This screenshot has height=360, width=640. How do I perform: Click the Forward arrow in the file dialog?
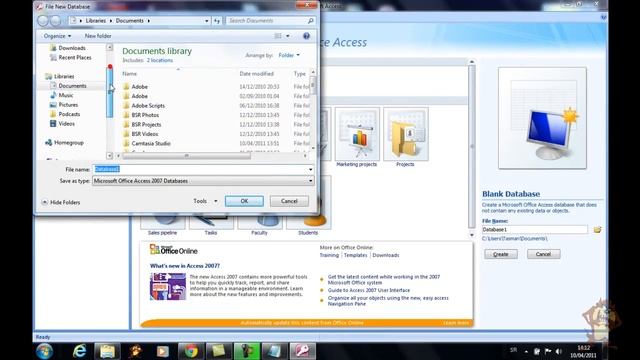[x=56, y=20]
